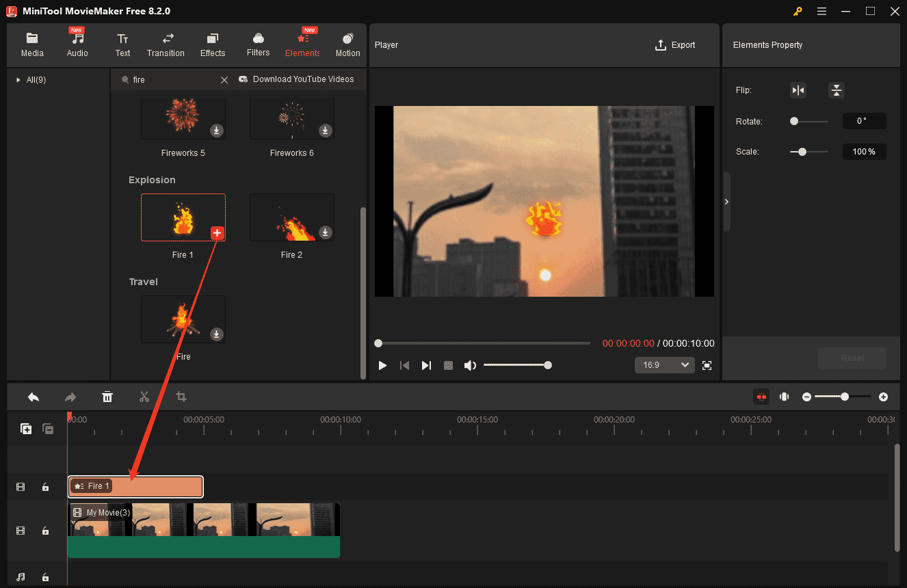Open the Crop tool
Screen dimensions: 907x588
(181, 397)
